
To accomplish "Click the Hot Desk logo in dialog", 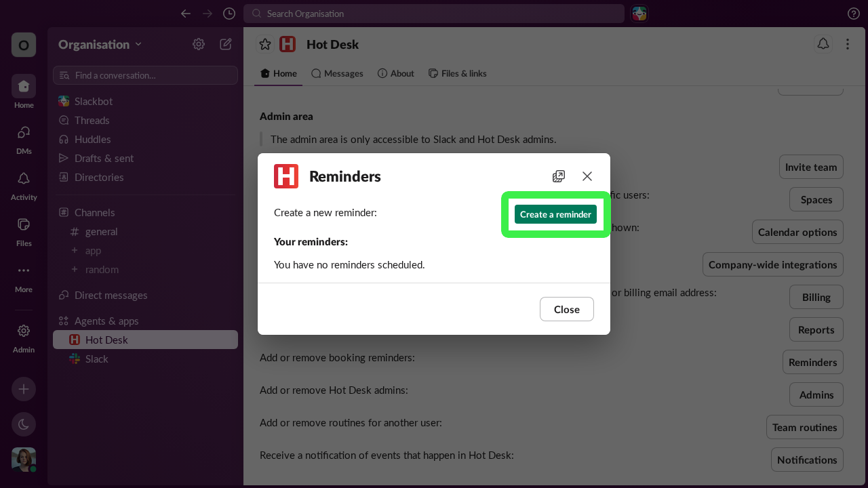I will (286, 176).
